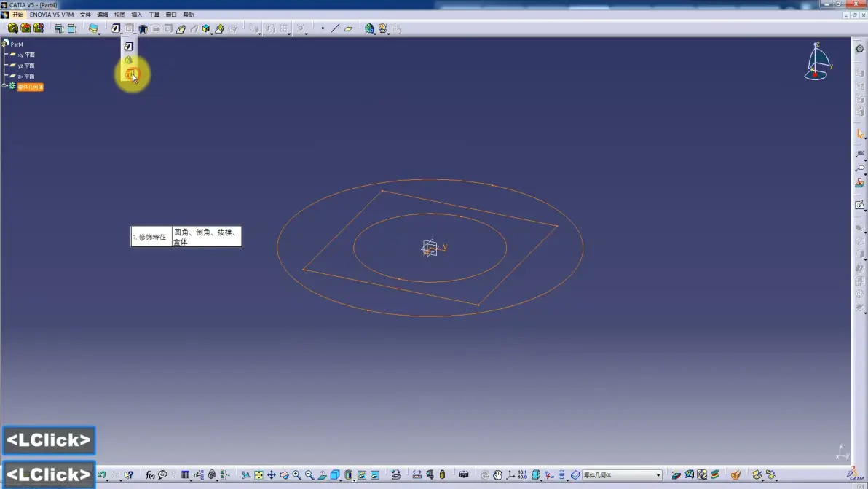
Task: Open the body selector combo box
Action: [622, 475]
